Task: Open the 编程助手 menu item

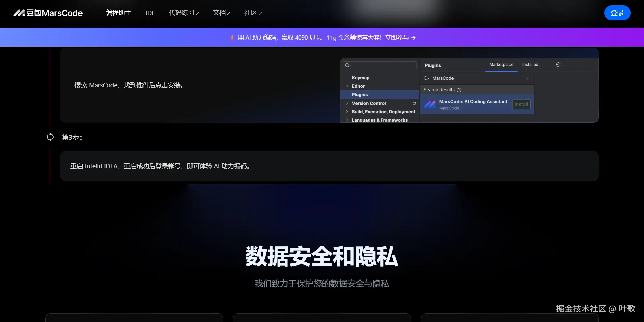Action: (118, 13)
